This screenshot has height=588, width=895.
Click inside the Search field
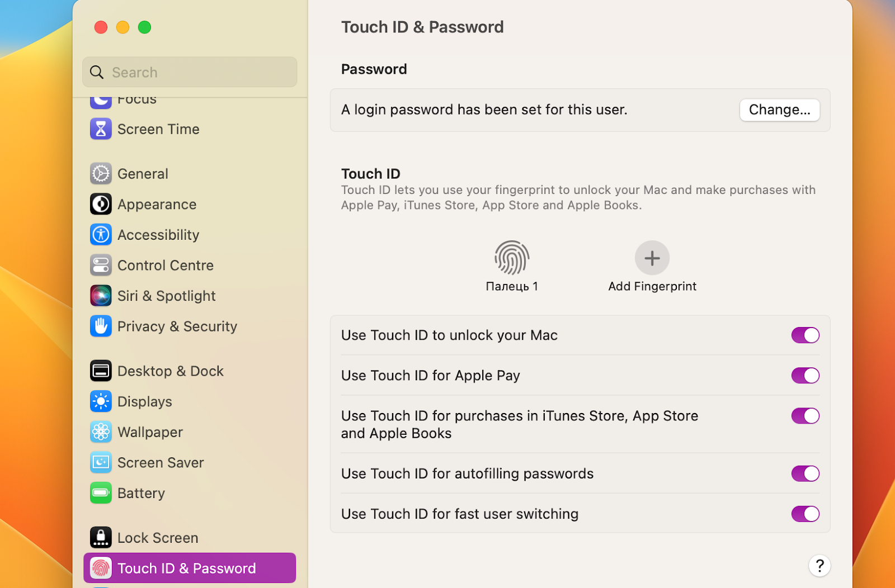pos(190,72)
